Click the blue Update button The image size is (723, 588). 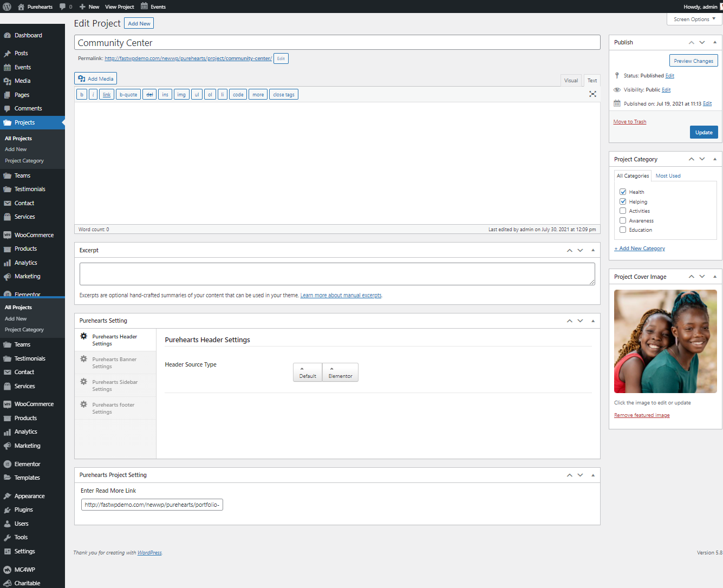704,132
